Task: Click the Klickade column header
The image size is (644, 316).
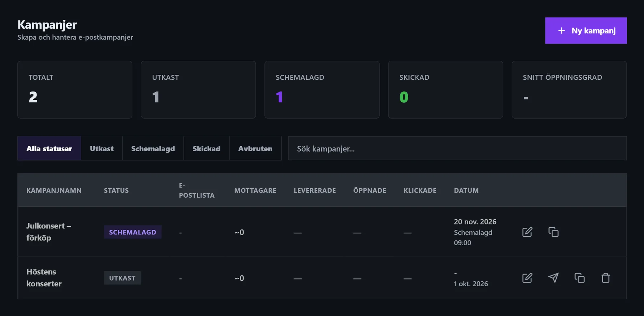Action: click(420, 191)
